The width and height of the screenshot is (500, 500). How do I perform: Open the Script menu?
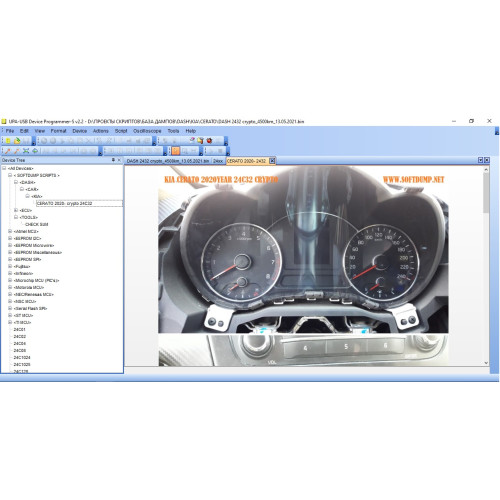[x=121, y=131]
